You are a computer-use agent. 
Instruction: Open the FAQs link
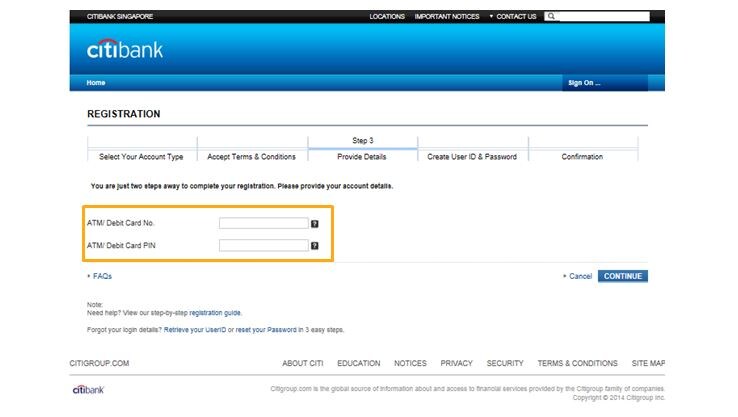coord(102,276)
